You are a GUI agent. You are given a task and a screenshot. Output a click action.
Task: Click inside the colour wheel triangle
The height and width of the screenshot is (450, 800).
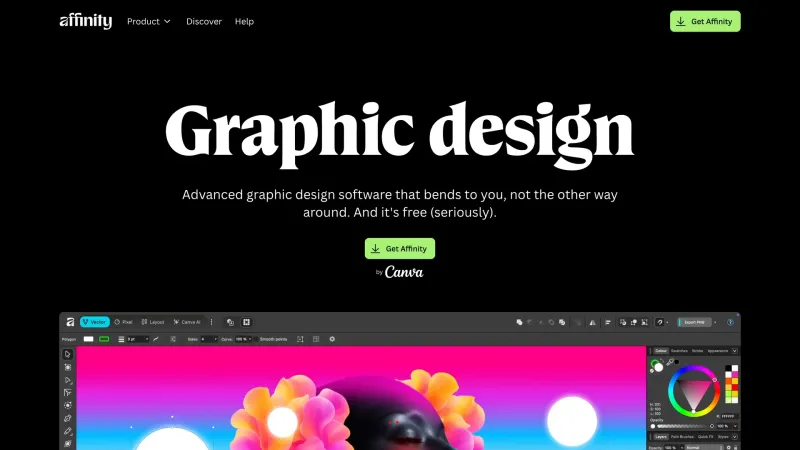pyautogui.click(x=694, y=390)
